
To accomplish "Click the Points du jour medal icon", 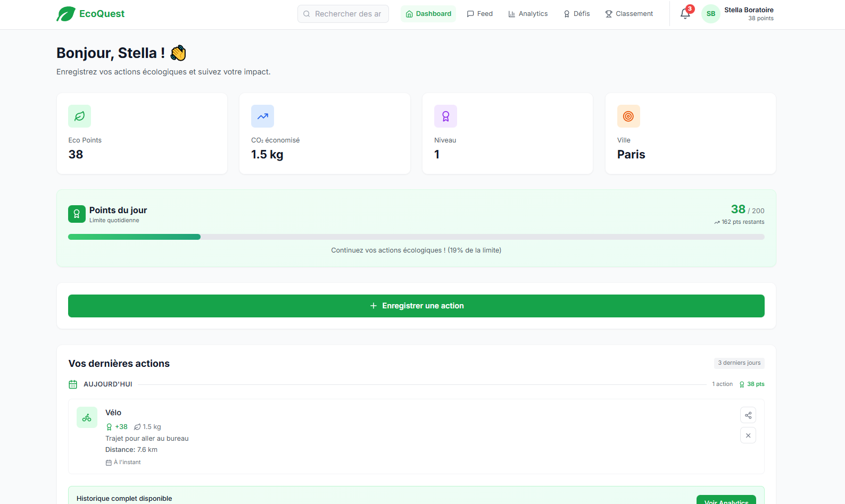I will coord(77,214).
